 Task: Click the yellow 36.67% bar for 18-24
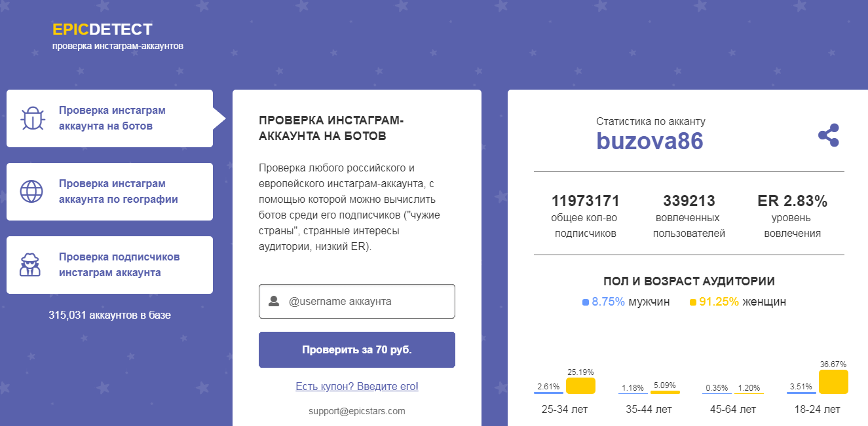(833, 382)
